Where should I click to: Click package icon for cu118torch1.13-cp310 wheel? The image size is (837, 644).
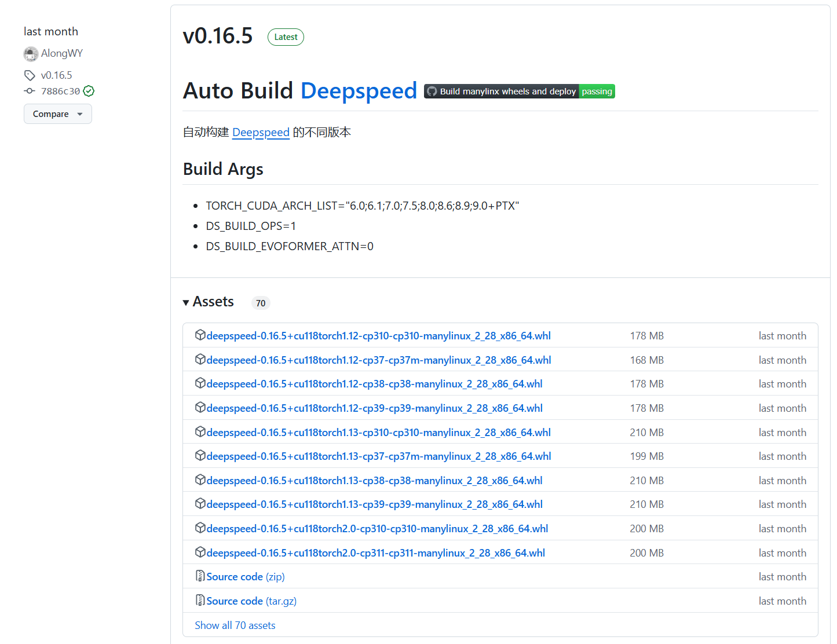(x=200, y=431)
